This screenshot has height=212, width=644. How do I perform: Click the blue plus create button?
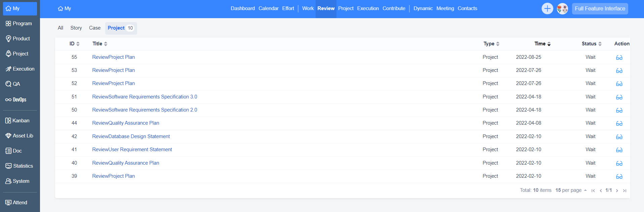click(547, 9)
